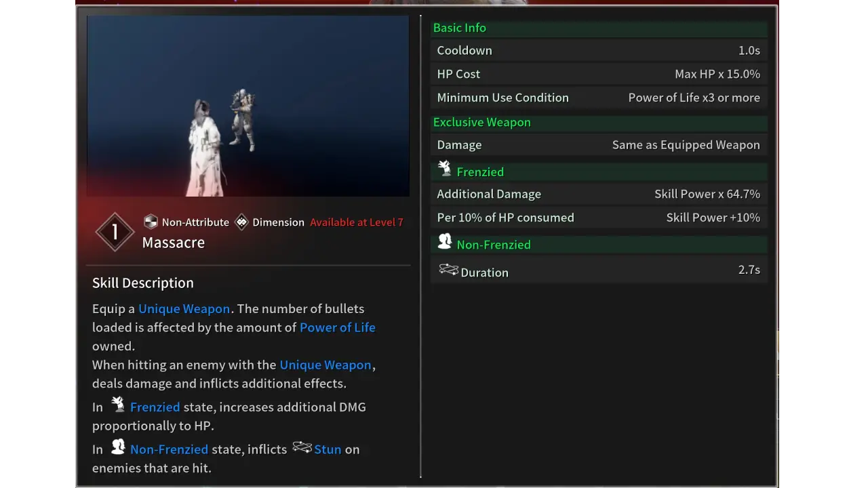Click the Dimension type icon
Viewport: 868px width, 488px height.
click(x=241, y=222)
